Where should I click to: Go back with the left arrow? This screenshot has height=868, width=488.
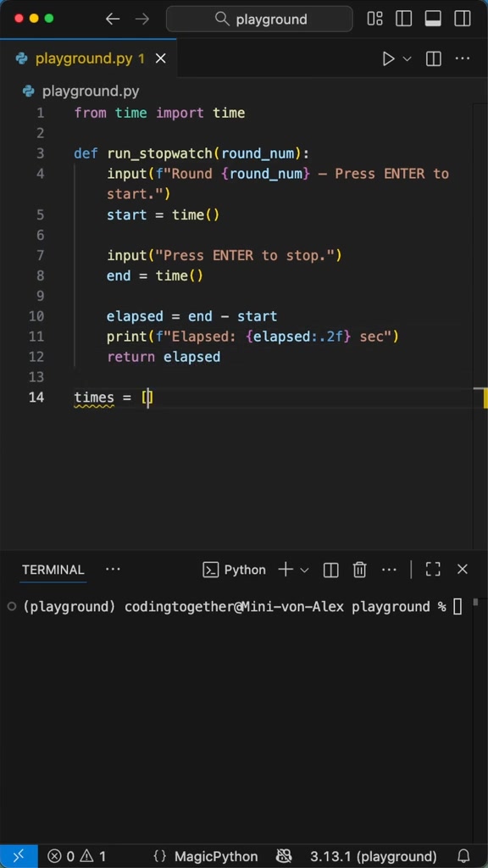click(x=113, y=19)
